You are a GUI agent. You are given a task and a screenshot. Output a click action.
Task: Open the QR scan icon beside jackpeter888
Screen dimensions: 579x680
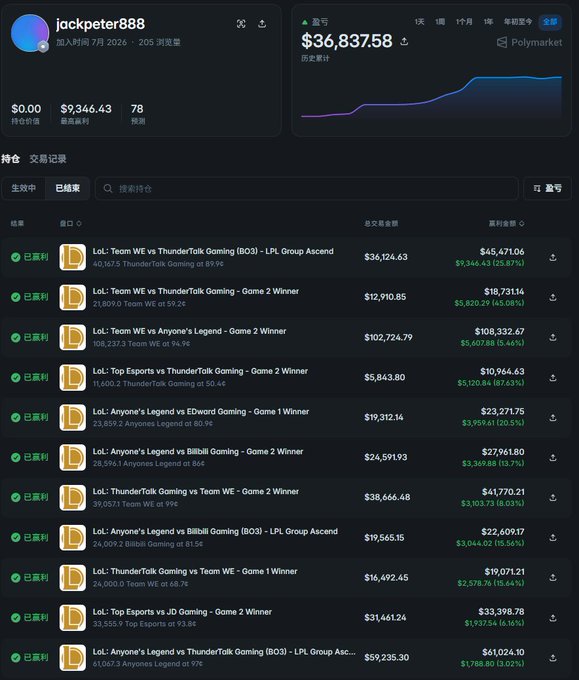(x=241, y=24)
